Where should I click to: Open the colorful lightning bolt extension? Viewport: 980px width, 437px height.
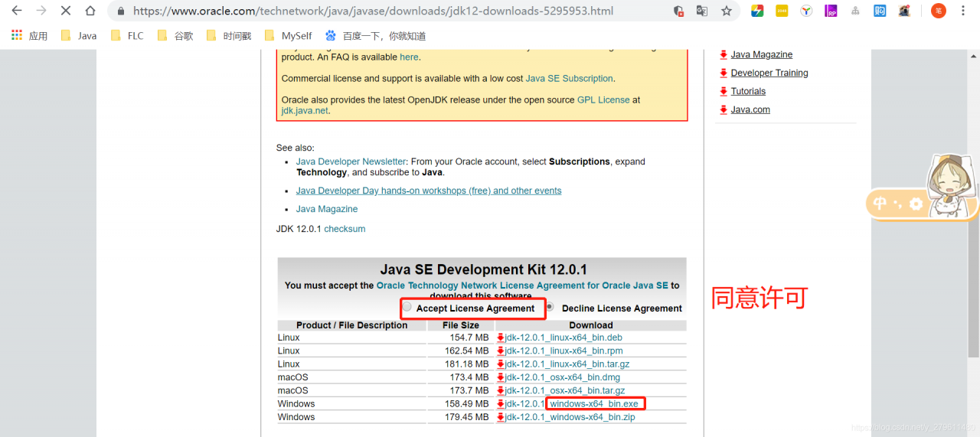click(757, 11)
